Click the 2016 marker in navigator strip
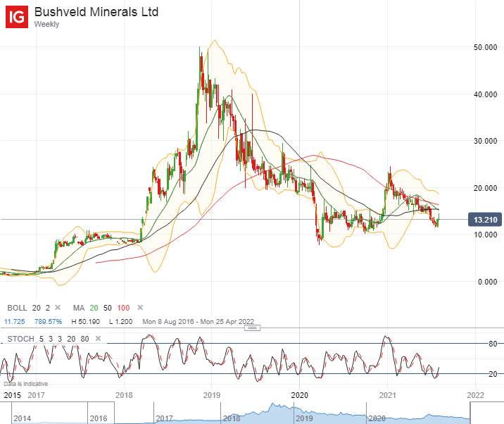The image size is (504, 424). click(99, 418)
